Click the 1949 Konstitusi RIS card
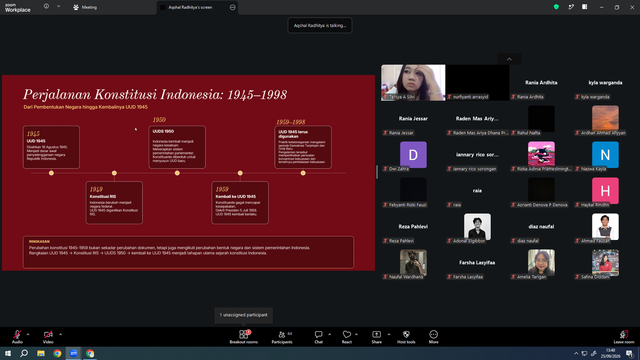 (x=114, y=203)
